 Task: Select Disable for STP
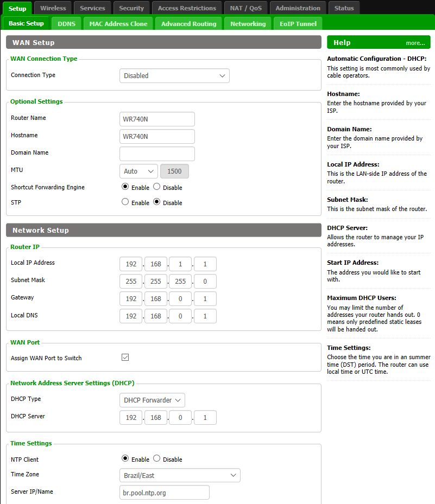157,202
